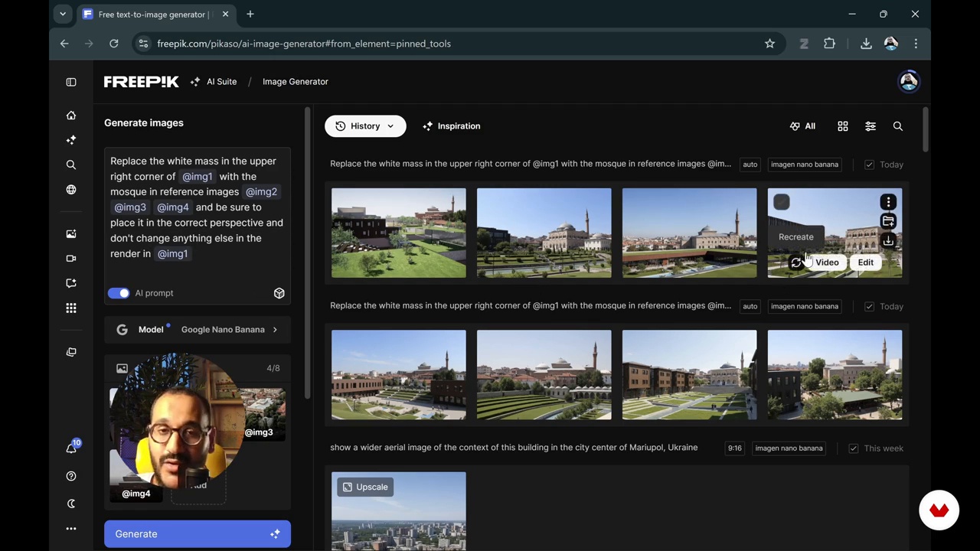
Task: Click the three-dot menu on hovered image
Action: click(x=888, y=202)
